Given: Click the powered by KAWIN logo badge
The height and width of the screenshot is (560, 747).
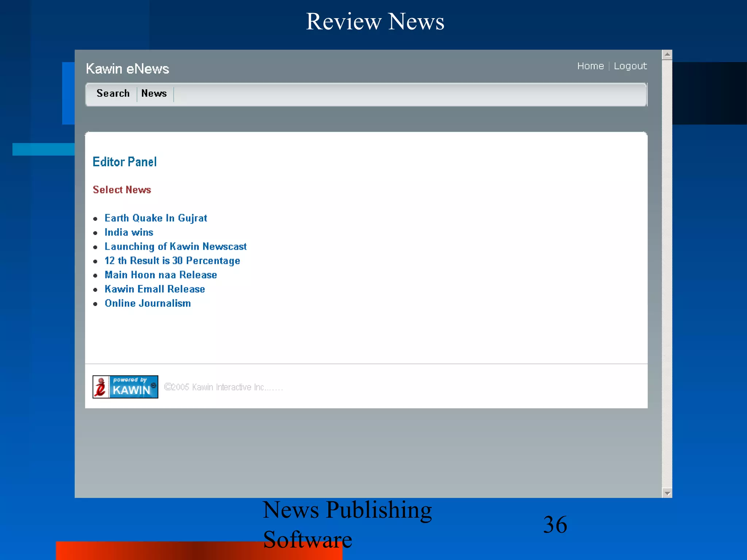Looking at the screenshot, I should click(125, 387).
